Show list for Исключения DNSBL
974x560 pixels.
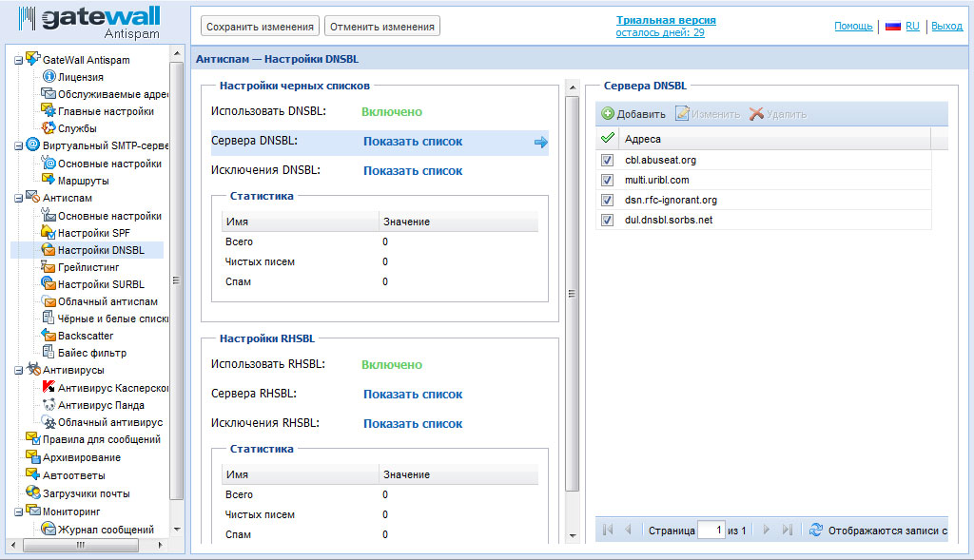(413, 171)
